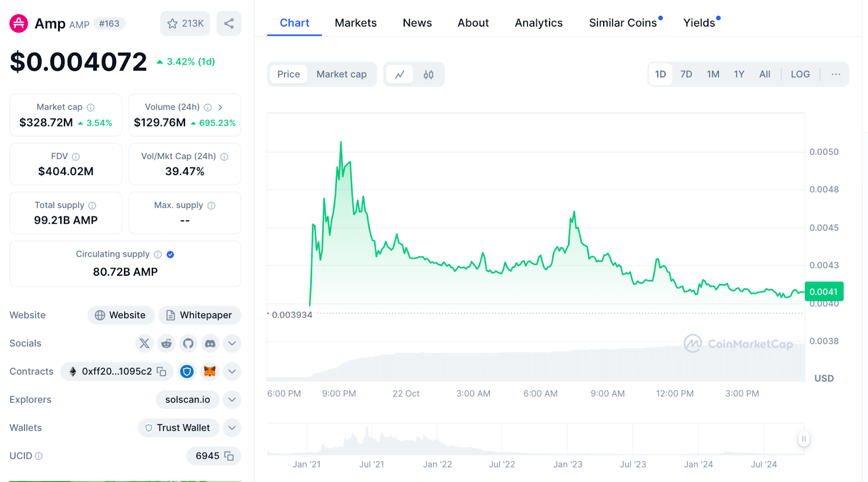Expand more Contracts dropdown
The image size is (868, 482).
pyautogui.click(x=232, y=371)
